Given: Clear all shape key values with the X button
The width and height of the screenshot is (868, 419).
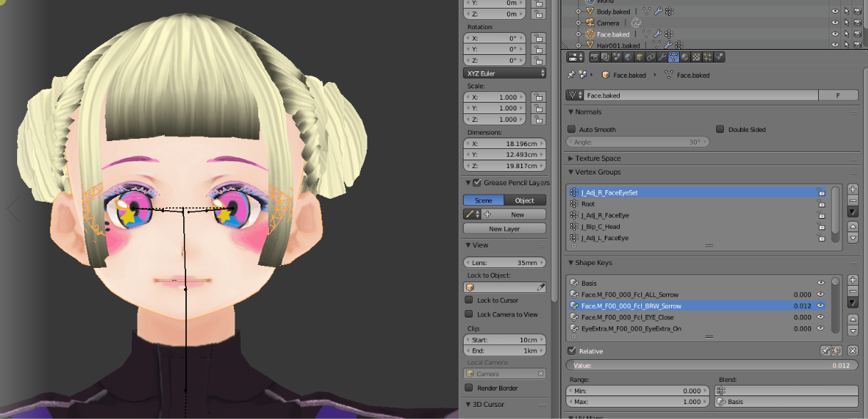Looking at the screenshot, I should [x=852, y=351].
